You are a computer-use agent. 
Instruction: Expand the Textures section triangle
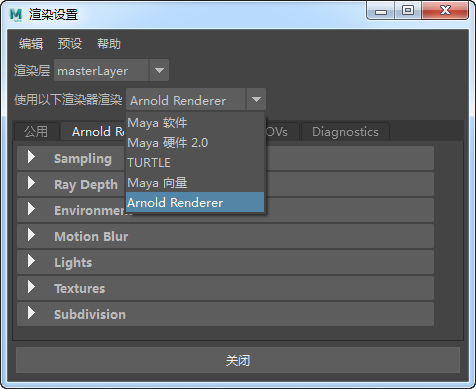pos(31,287)
